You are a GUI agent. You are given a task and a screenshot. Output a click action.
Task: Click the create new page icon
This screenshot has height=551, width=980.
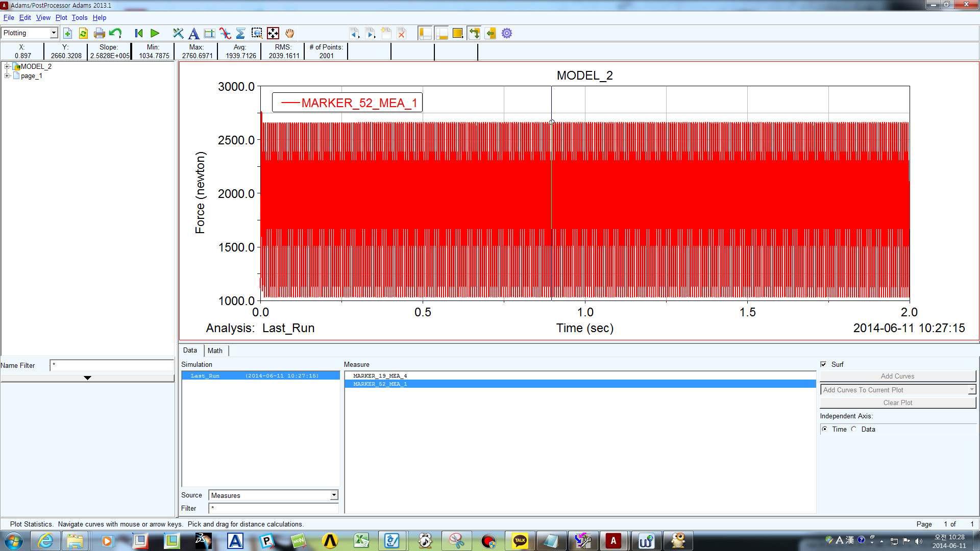point(386,34)
